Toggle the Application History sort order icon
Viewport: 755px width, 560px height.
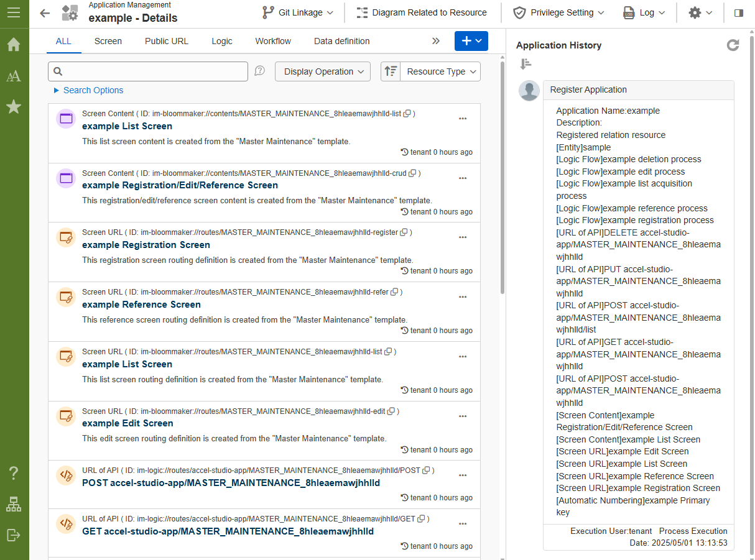[526, 64]
